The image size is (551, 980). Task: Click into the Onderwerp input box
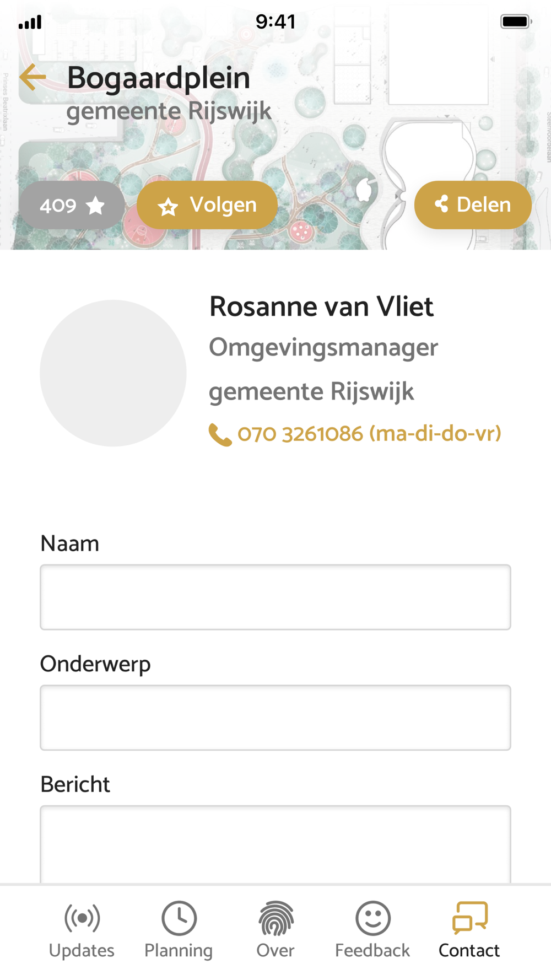[275, 718]
